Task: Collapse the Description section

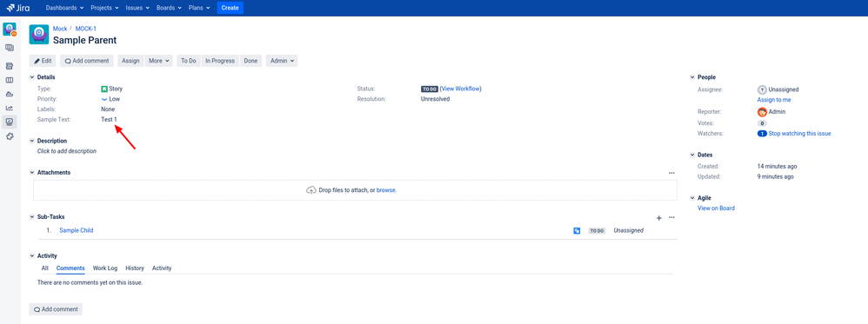Action: pos(32,141)
